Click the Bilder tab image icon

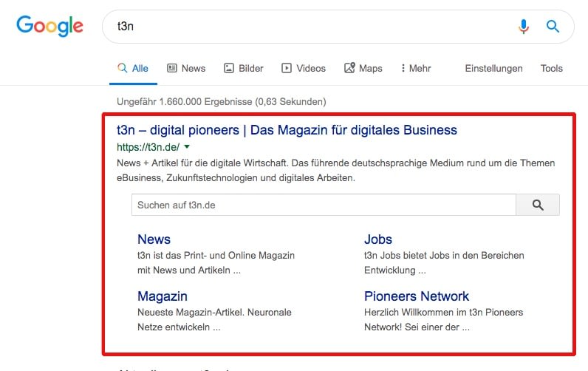point(229,68)
